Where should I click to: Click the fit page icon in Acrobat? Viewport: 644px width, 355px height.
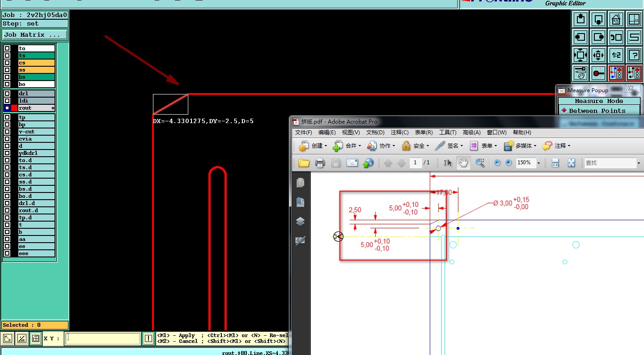[572, 163]
